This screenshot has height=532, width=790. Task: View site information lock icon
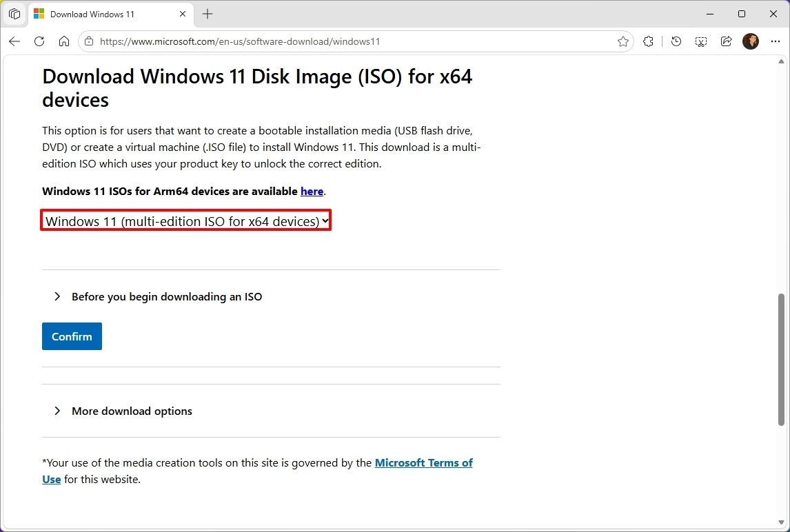tap(89, 41)
